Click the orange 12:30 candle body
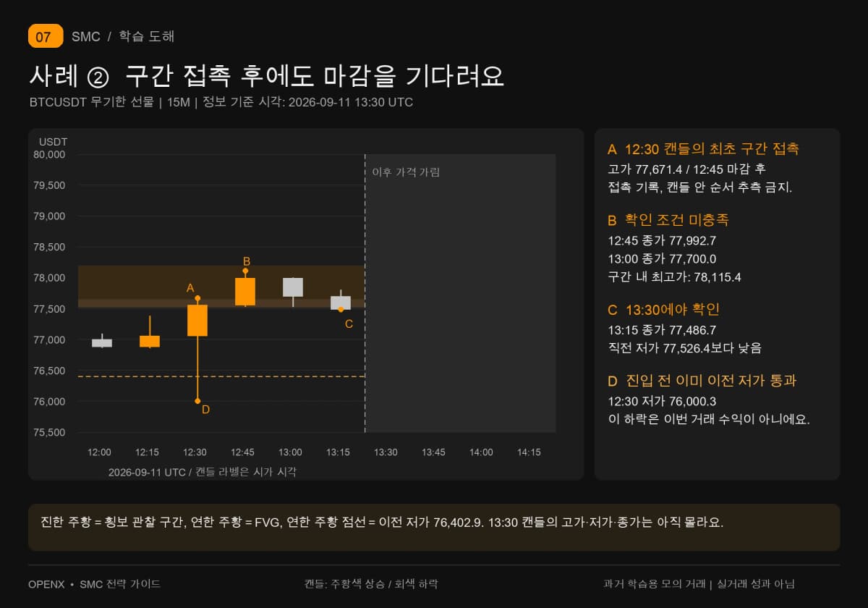 (197, 321)
